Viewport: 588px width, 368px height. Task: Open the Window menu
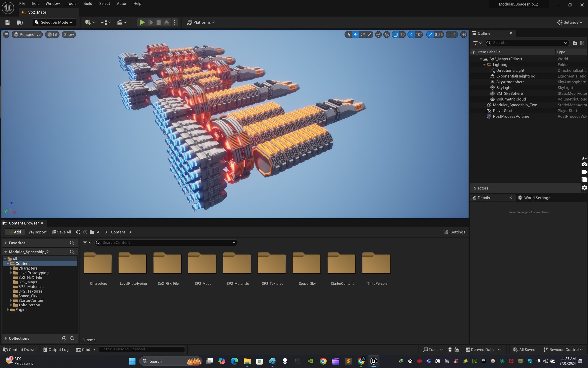pos(53,3)
